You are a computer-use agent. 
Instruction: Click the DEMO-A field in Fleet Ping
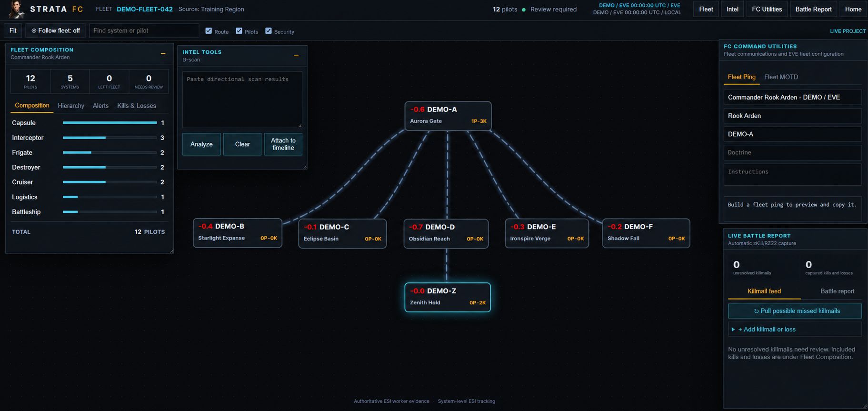792,134
